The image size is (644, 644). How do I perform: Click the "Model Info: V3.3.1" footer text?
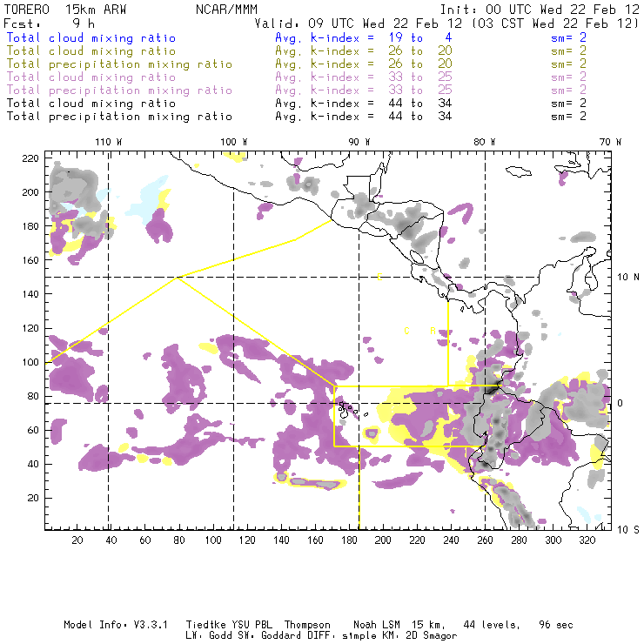click(116, 625)
